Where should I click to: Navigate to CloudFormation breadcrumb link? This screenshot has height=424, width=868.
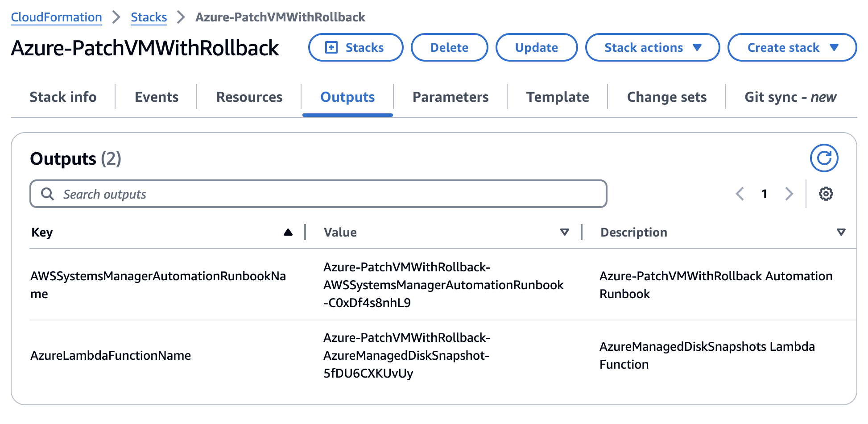pos(56,17)
